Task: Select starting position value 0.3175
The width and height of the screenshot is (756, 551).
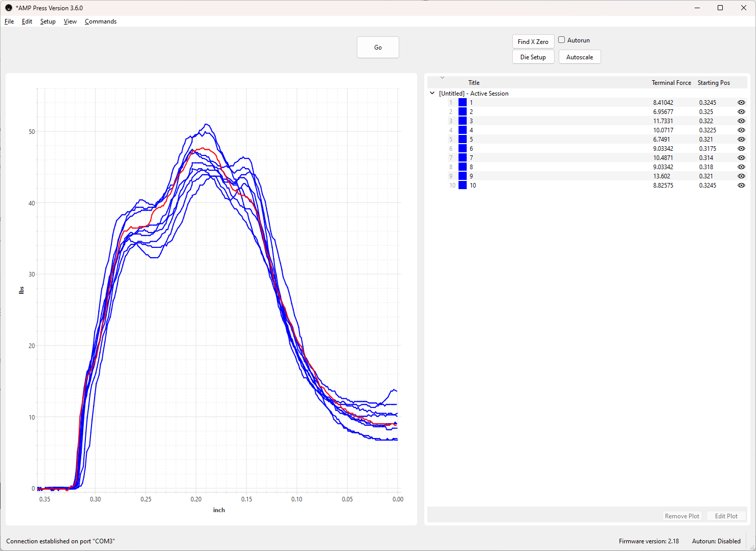Action: tap(707, 149)
